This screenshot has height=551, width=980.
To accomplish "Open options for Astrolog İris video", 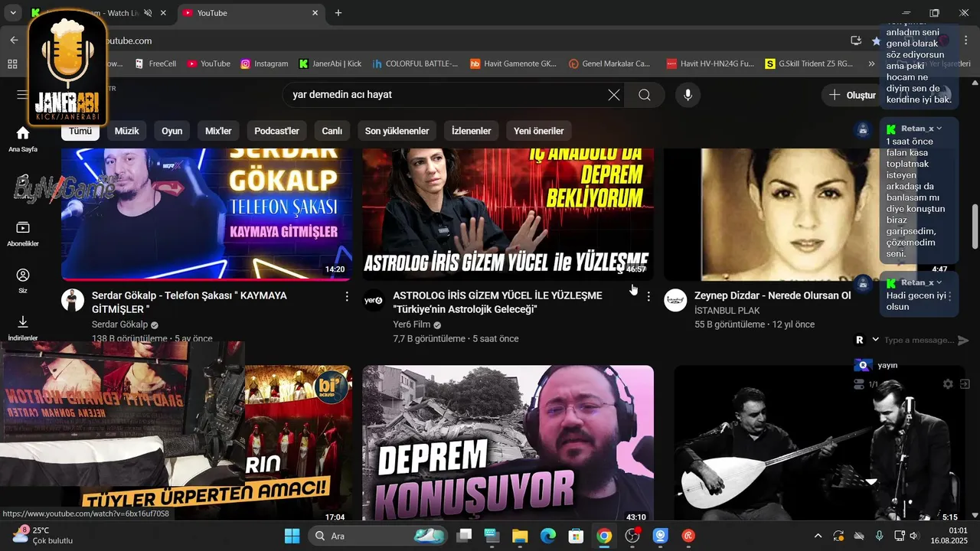I will (x=648, y=296).
